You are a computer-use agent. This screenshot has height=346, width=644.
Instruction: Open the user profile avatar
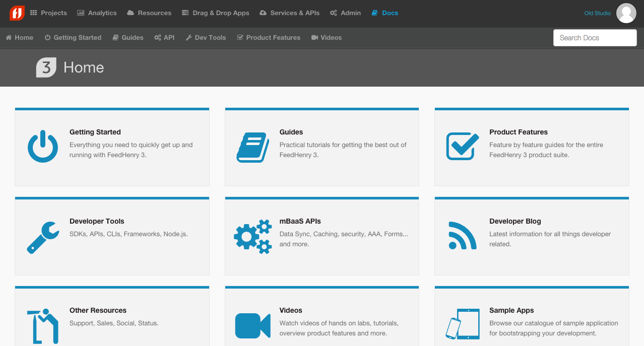point(626,13)
